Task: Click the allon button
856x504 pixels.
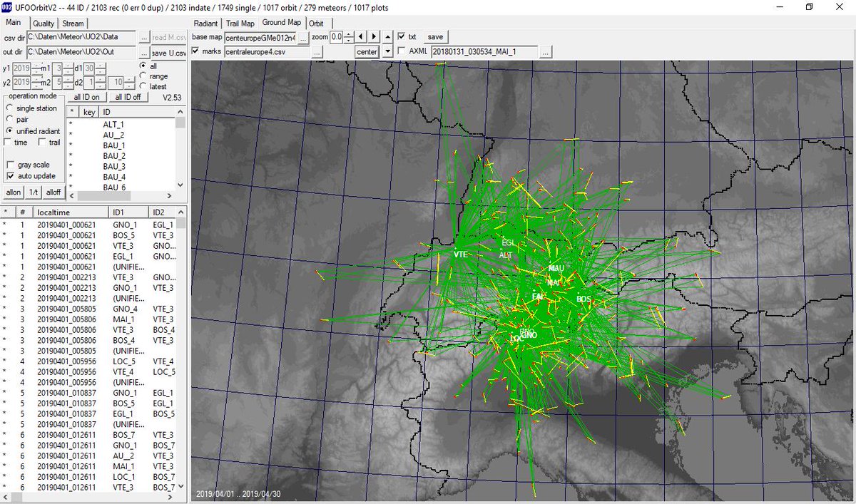Action: tap(14, 192)
